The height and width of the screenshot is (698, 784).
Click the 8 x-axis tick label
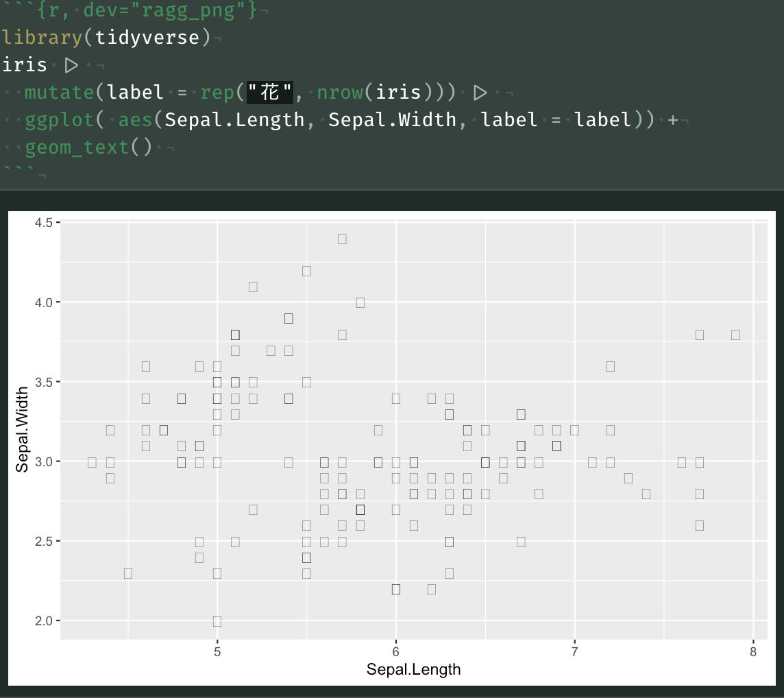tap(753, 651)
